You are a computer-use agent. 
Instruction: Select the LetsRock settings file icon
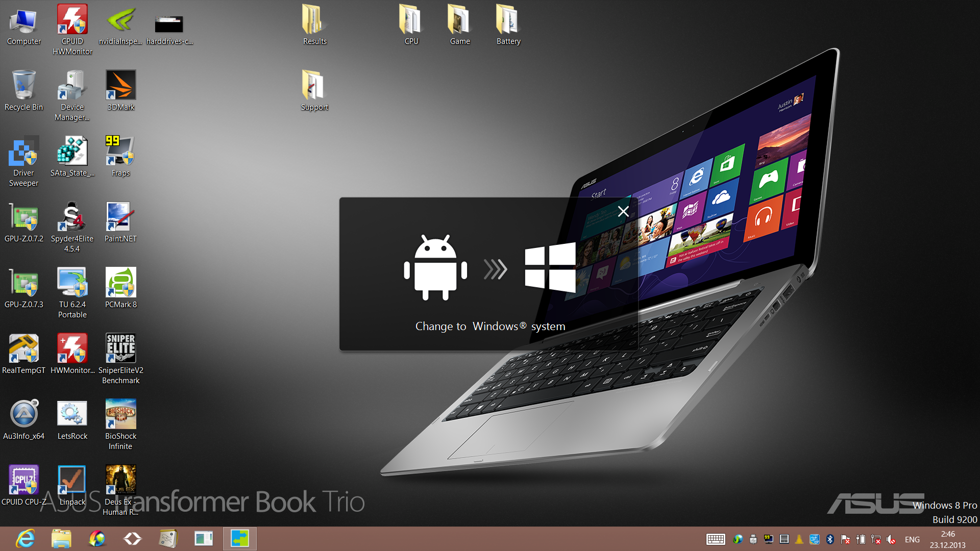[x=72, y=420]
